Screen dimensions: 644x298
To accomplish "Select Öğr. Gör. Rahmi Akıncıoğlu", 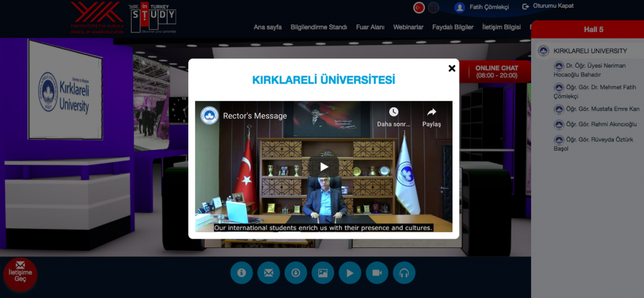I will (x=594, y=124).
